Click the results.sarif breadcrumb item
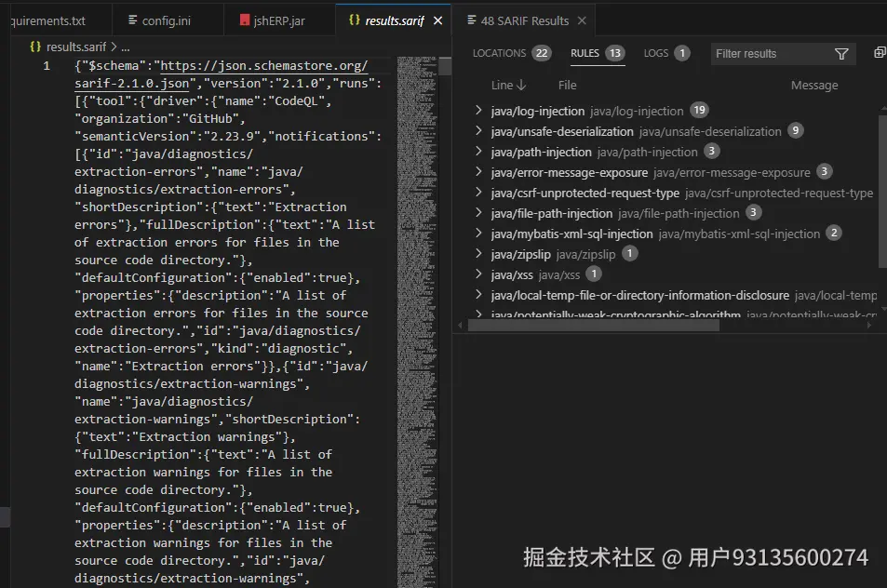This screenshot has height=588, width=887. tap(75, 47)
